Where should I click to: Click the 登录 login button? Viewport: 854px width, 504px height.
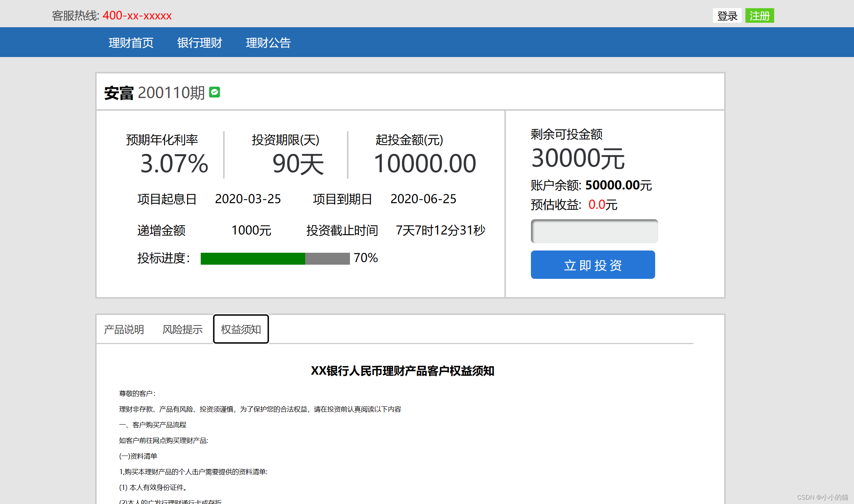[727, 16]
